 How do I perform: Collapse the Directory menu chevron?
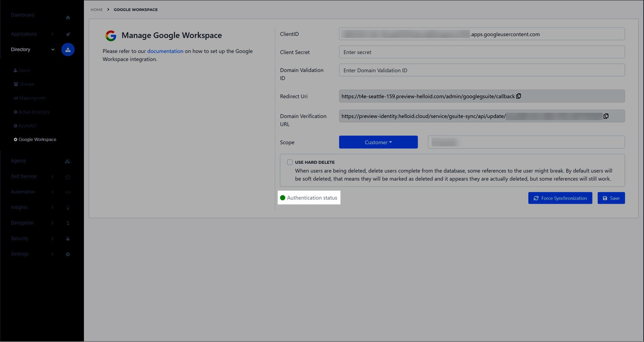click(x=53, y=50)
